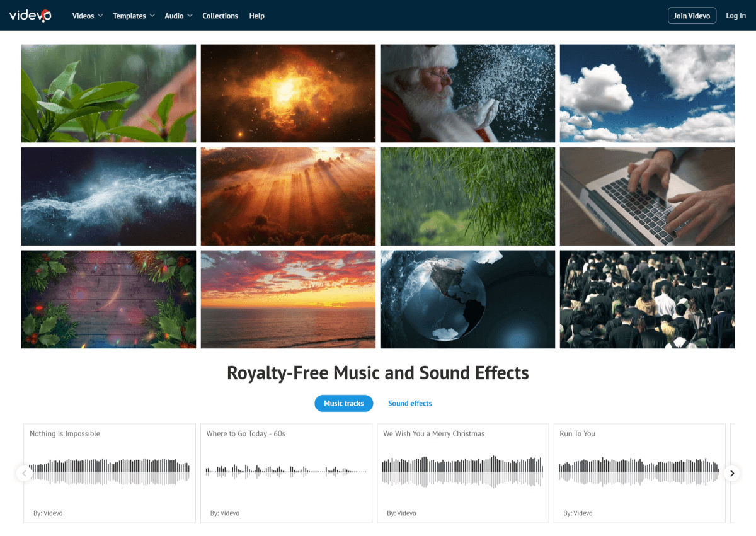This screenshot has height=536, width=756.
Task: View the sun rays through clouds video
Action: point(288,197)
